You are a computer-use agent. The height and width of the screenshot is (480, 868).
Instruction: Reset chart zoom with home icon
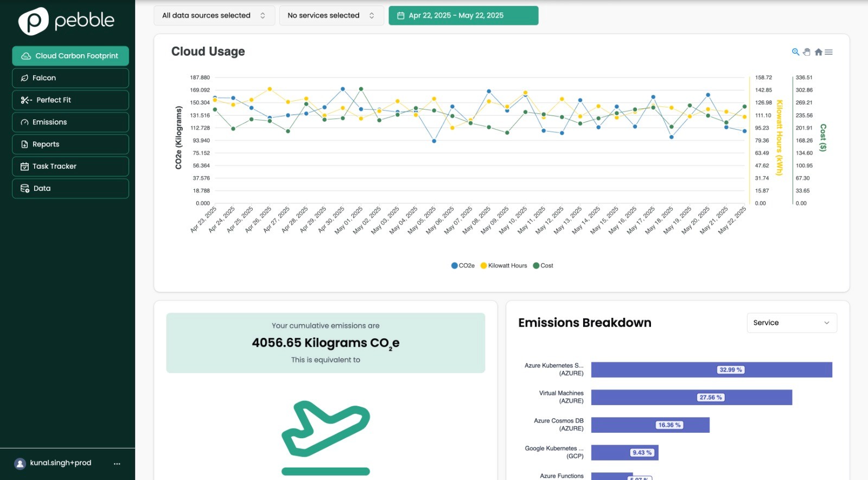click(819, 52)
